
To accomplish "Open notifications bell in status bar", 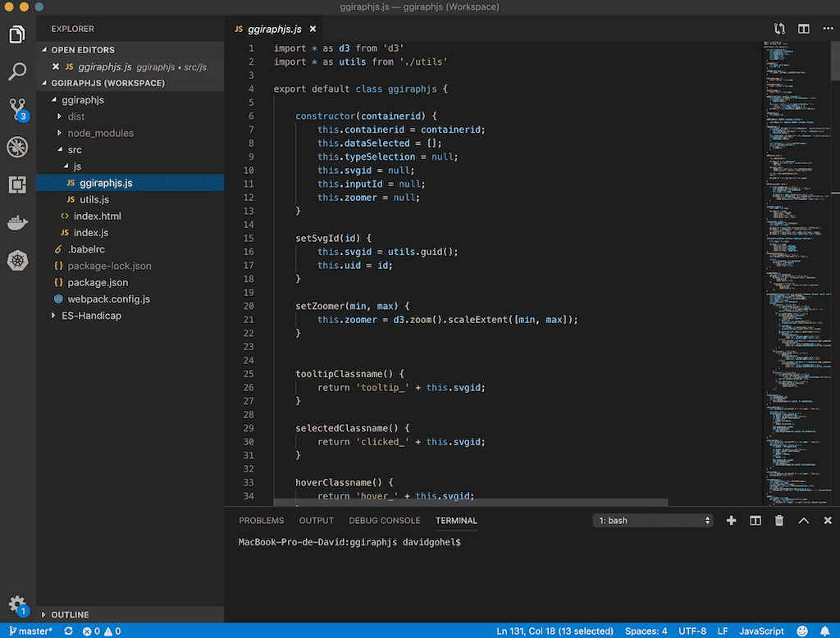I will click(825, 631).
